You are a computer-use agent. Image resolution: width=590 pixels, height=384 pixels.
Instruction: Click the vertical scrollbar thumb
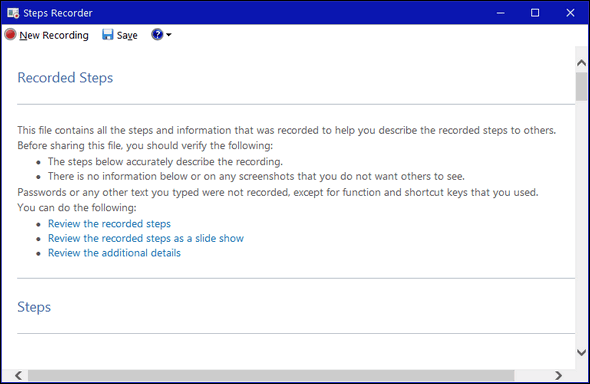(581, 87)
